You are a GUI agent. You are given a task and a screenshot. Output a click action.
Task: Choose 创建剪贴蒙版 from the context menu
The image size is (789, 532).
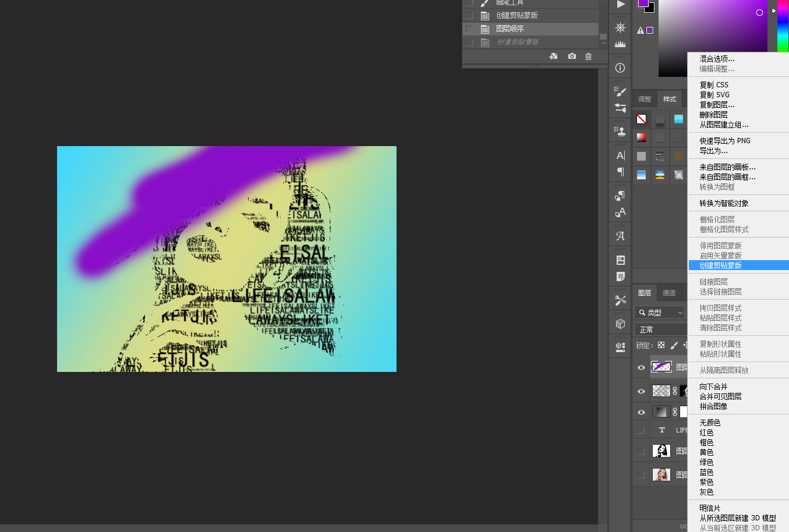click(x=722, y=265)
